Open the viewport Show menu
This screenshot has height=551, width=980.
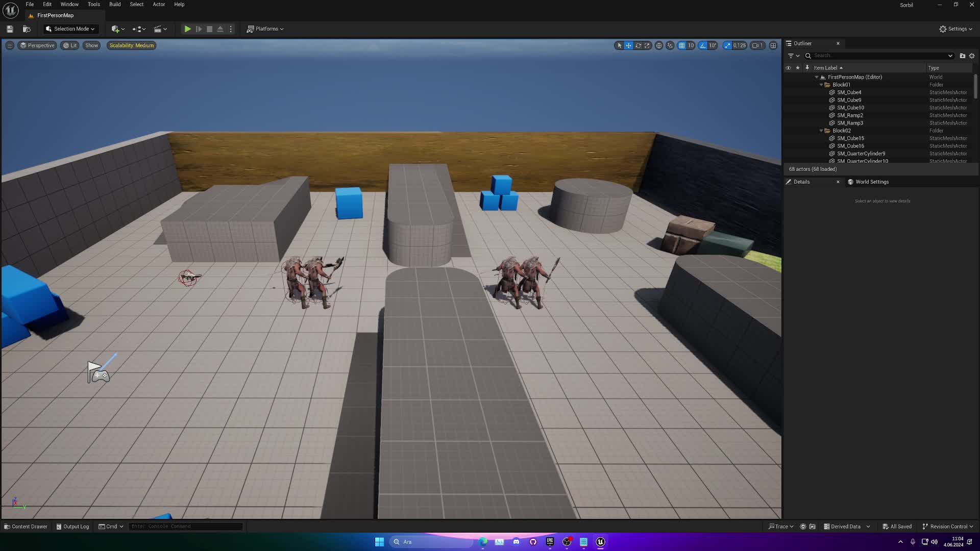coord(91,45)
